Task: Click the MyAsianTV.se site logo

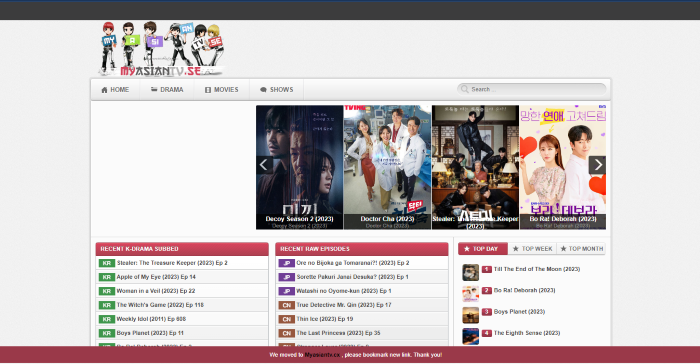Action: pos(161,49)
